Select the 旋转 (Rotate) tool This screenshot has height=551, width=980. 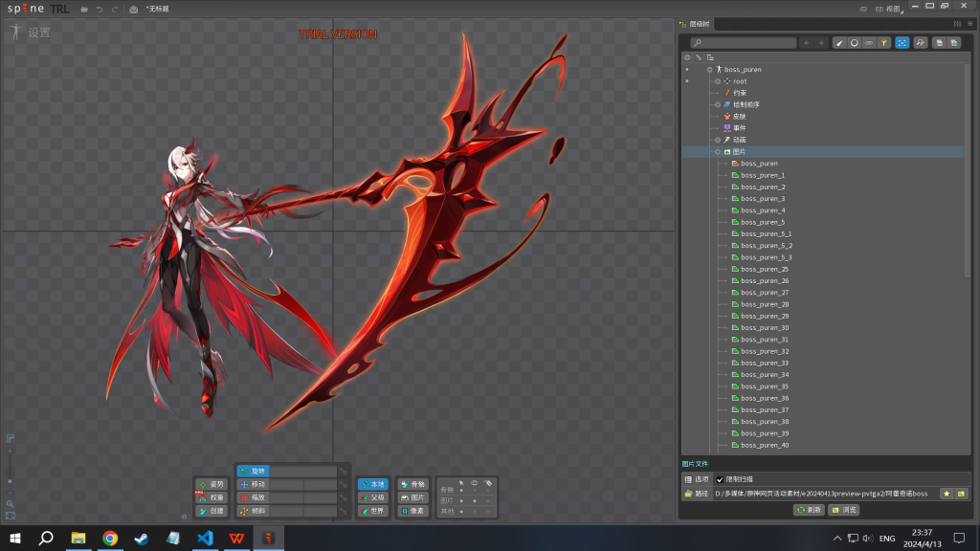[253, 471]
